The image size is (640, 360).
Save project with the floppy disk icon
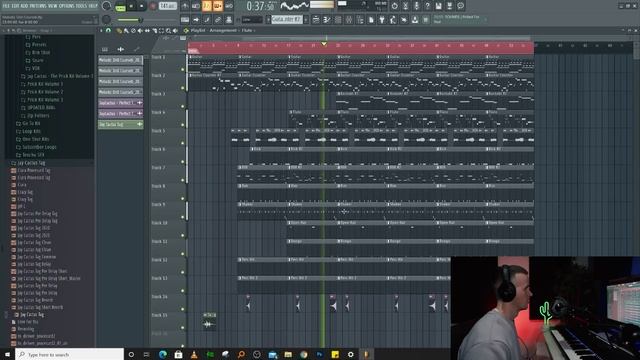click(x=438, y=6)
